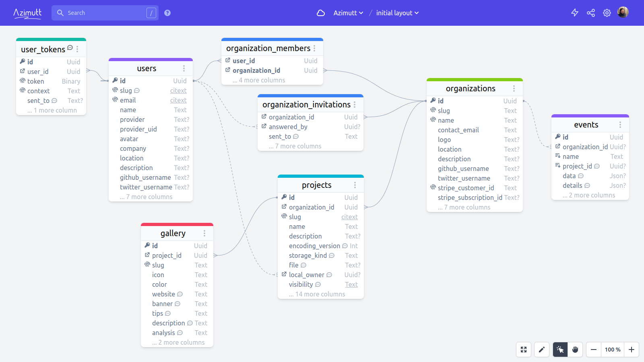The height and width of the screenshot is (362, 644).
Task: Select the pencil drawing tool
Action: pyautogui.click(x=541, y=350)
